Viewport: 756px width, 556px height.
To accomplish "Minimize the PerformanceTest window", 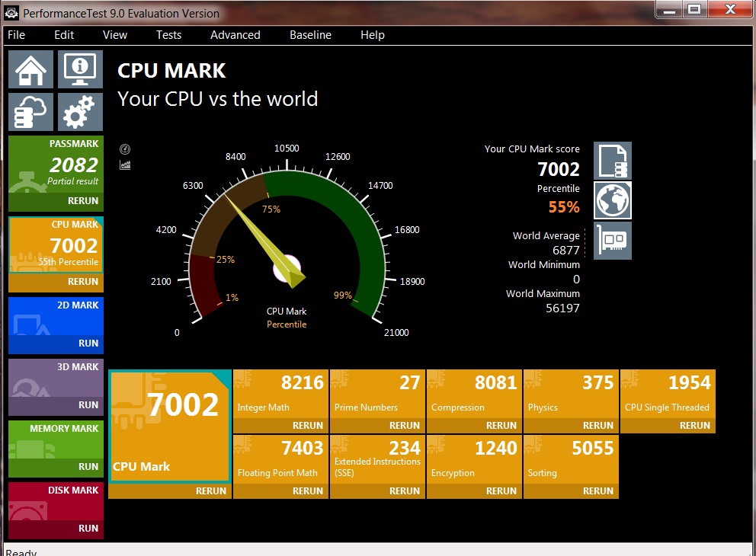I will click(669, 10).
